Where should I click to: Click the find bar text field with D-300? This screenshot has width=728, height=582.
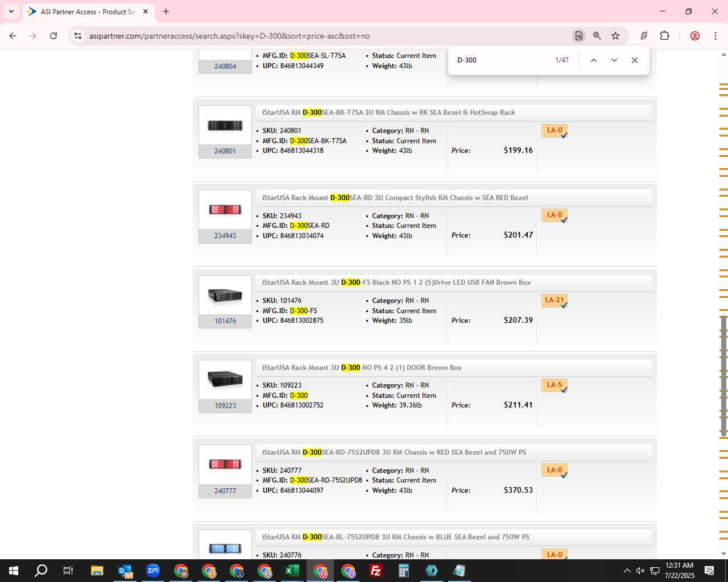click(500, 60)
